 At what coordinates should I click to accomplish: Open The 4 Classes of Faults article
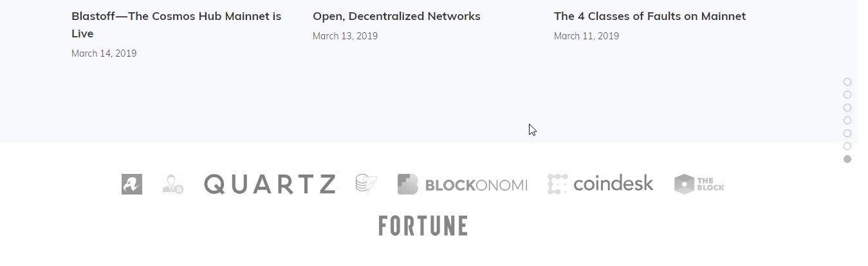click(650, 16)
